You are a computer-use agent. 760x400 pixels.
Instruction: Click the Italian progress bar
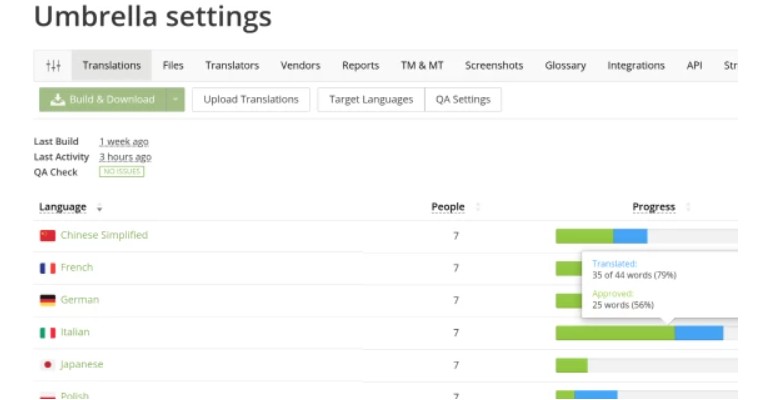[x=640, y=333]
